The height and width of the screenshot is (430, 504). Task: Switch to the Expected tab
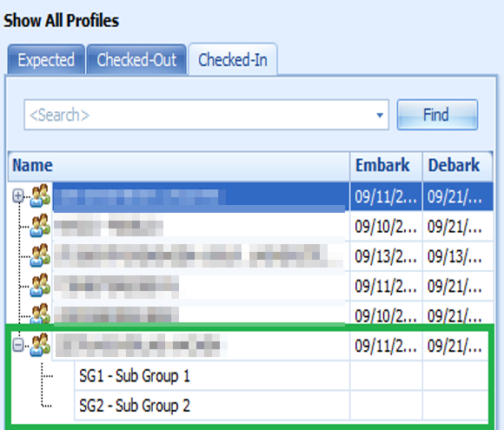[46, 60]
